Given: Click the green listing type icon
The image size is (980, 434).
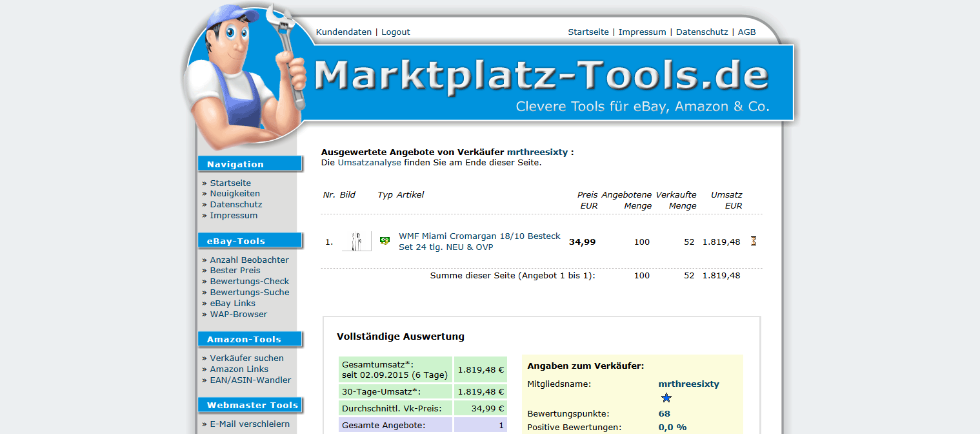Looking at the screenshot, I should (x=385, y=241).
